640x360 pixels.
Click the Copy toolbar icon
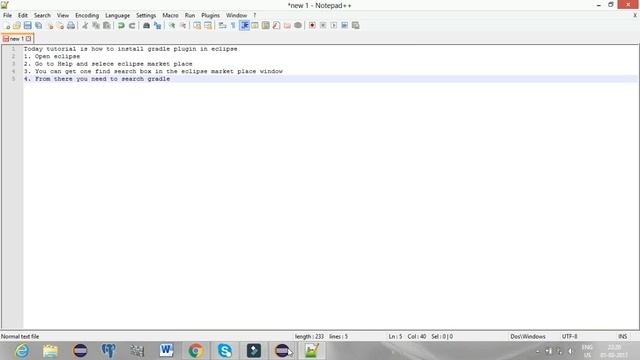point(96,26)
